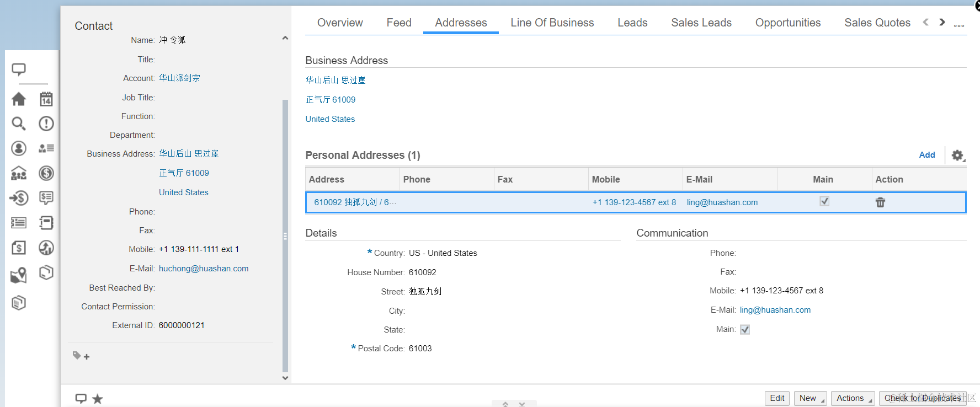
Task: Open the contact list icon in sidebar
Action: tap(46, 148)
